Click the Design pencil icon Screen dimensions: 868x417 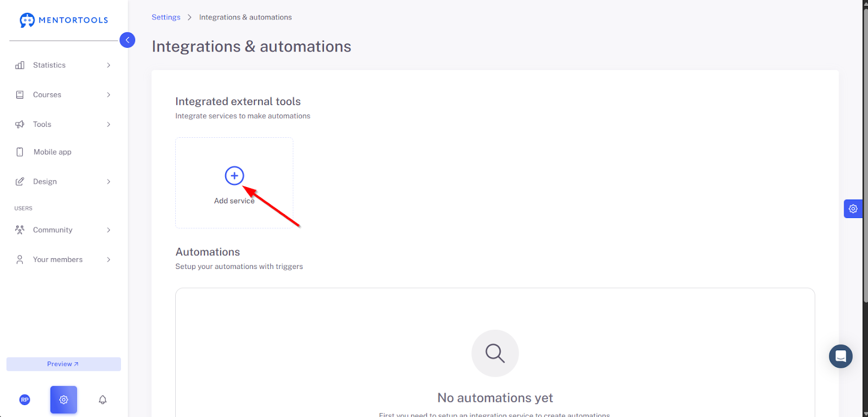click(20, 182)
